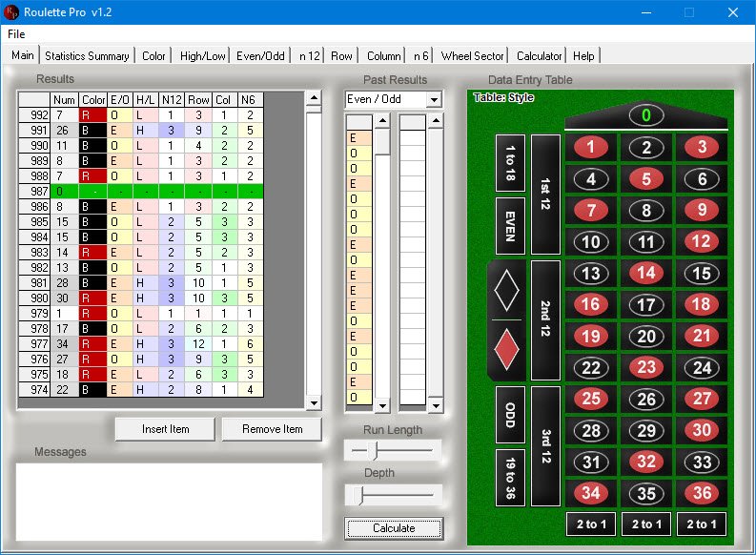This screenshot has height=555, width=756.
Task: Click the middle 2 to 1 column bet
Action: (x=646, y=524)
